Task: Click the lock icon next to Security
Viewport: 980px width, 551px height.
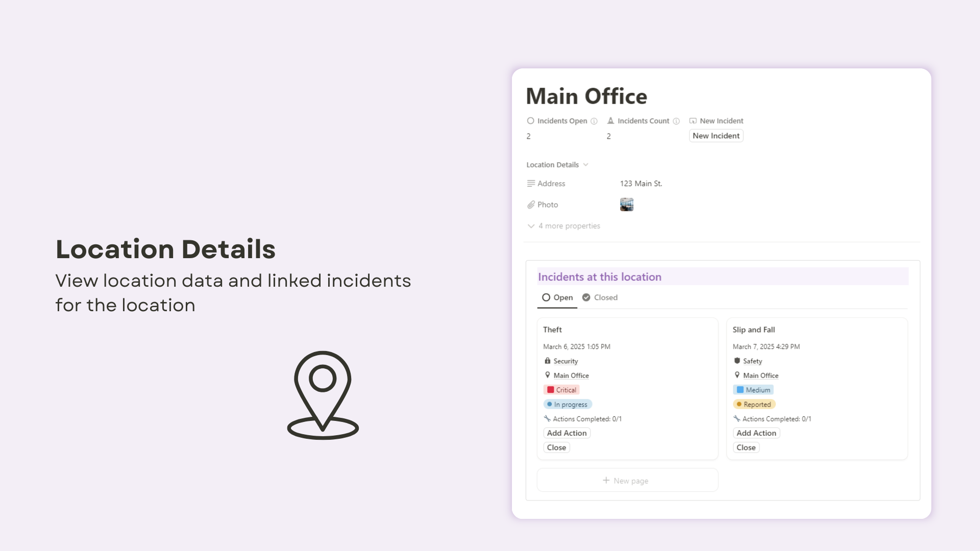Action: pos(547,361)
